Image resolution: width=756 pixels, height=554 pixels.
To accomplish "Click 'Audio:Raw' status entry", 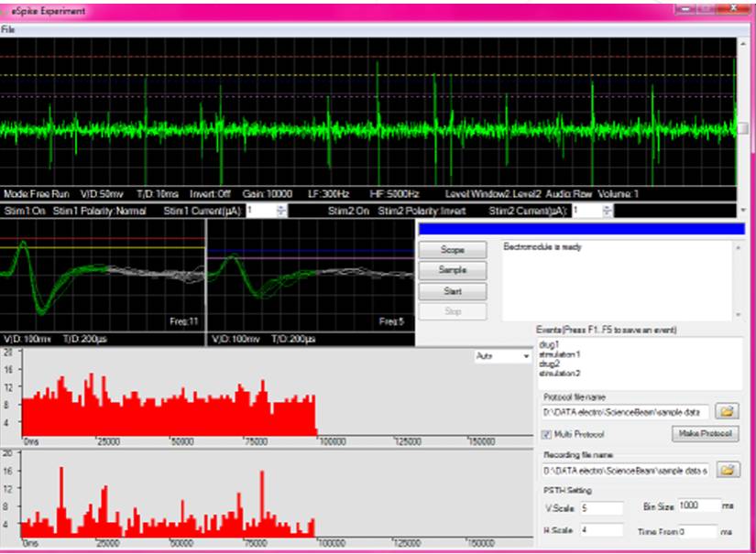I will point(568,193).
